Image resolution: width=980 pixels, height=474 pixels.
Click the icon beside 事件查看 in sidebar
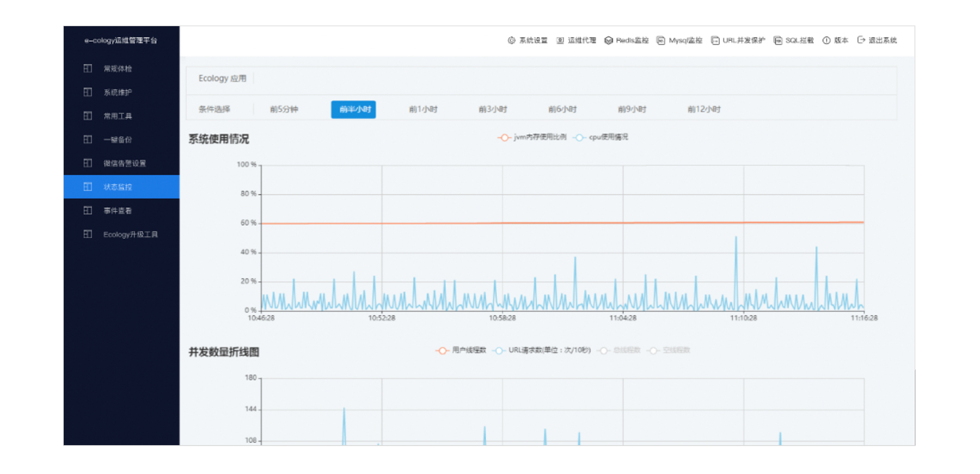(x=88, y=210)
